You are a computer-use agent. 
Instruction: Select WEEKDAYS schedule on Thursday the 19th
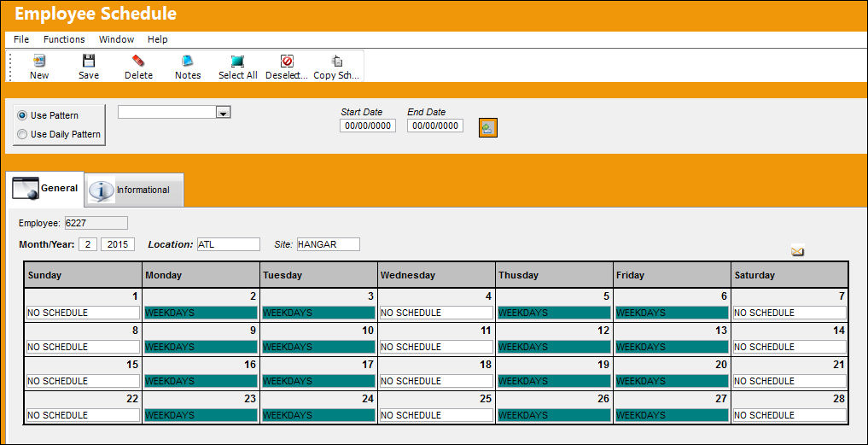point(554,381)
